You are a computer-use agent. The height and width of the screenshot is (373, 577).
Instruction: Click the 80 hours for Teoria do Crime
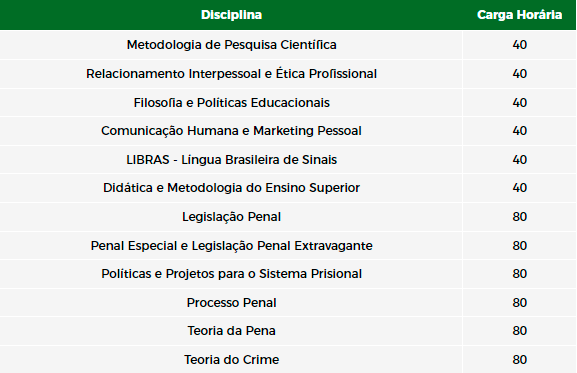click(x=520, y=359)
